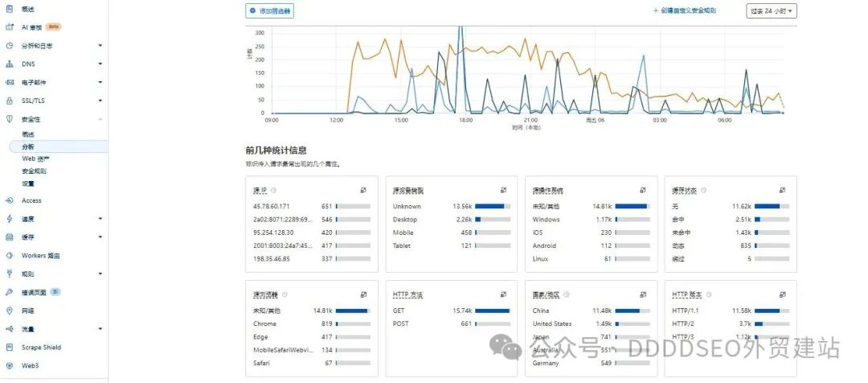Click the expand icon on 源操作系统 card
The width and height of the screenshot is (868, 383).
[643, 191]
